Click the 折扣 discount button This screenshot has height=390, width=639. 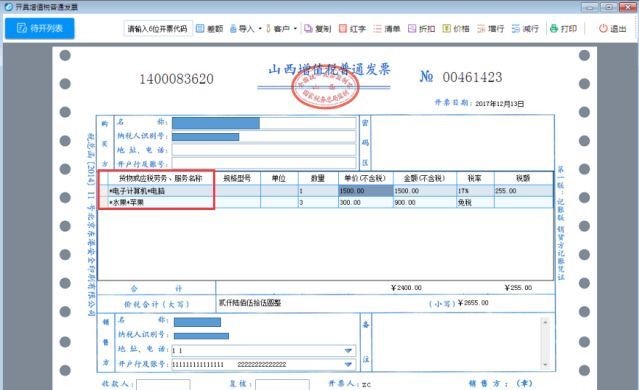(422, 29)
